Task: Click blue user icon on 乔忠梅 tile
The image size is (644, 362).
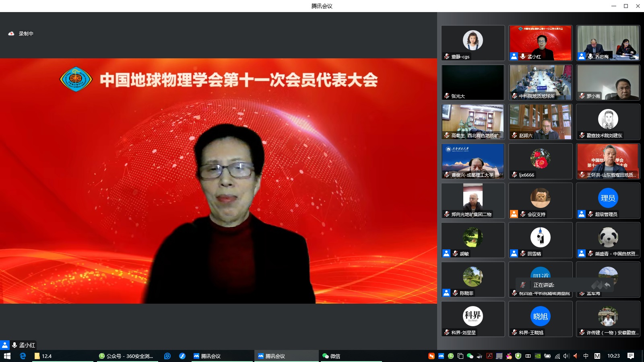Action: 582,56
